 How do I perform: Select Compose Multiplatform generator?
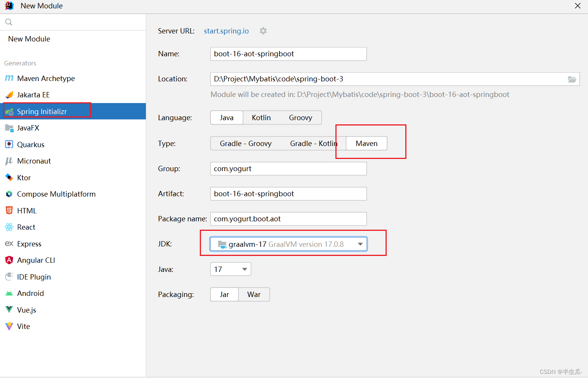73,194
